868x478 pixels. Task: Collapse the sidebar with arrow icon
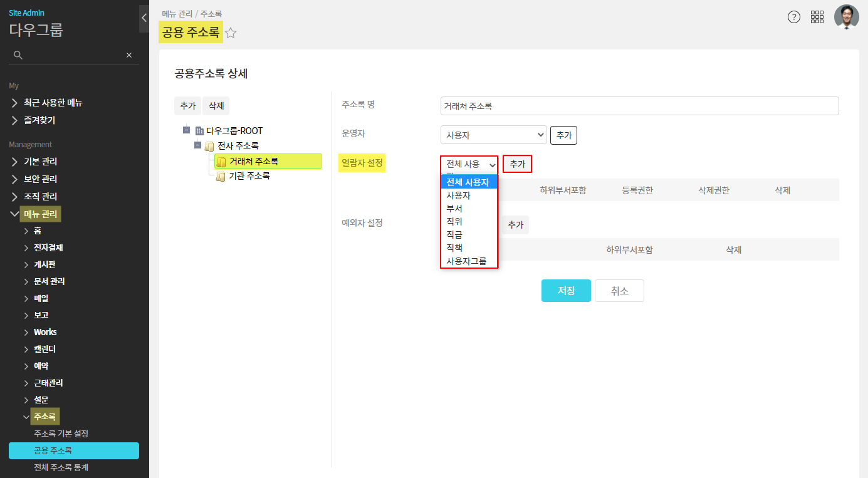(x=144, y=18)
